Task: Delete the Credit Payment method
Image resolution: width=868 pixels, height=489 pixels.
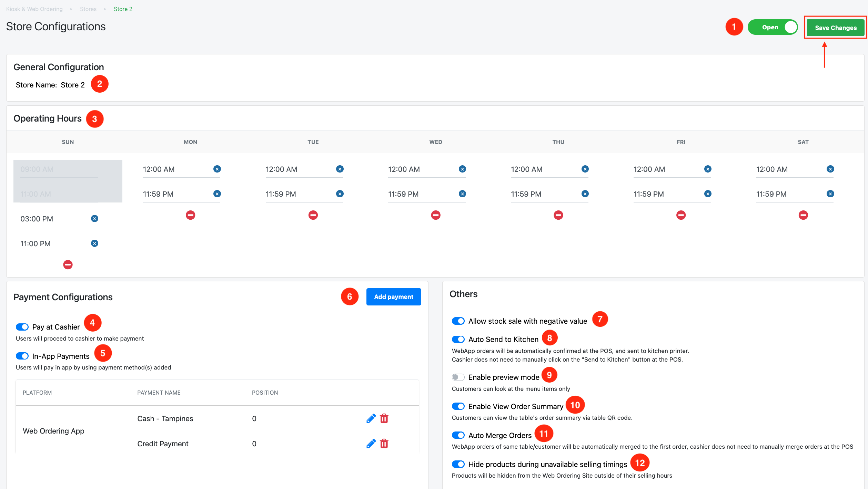Action: [384, 444]
